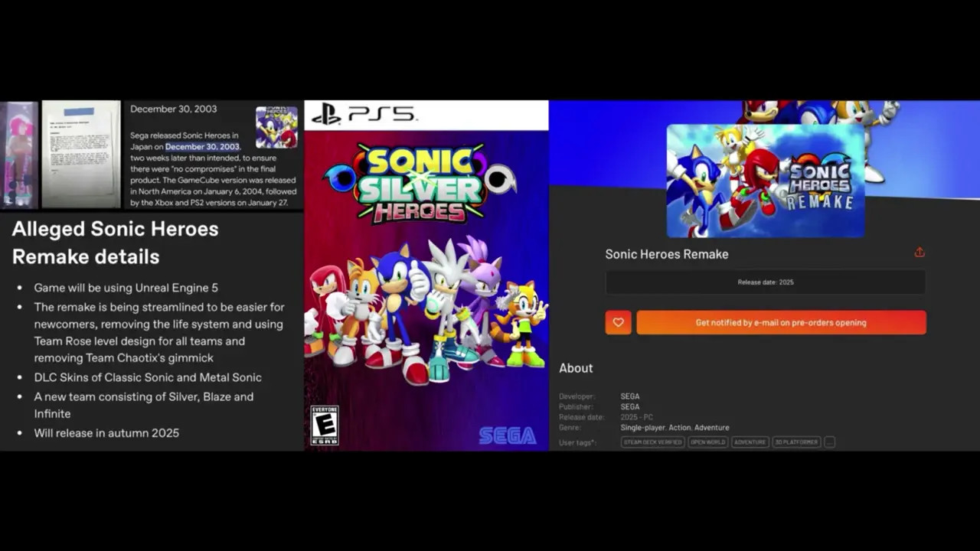The image size is (980, 551).
Task: Select the Adventure tag
Action: 750,442
